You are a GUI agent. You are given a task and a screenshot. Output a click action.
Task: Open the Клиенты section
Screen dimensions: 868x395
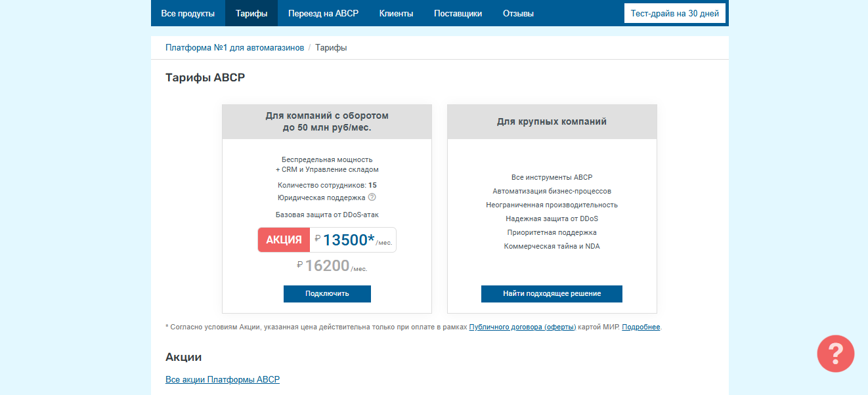point(396,13)
